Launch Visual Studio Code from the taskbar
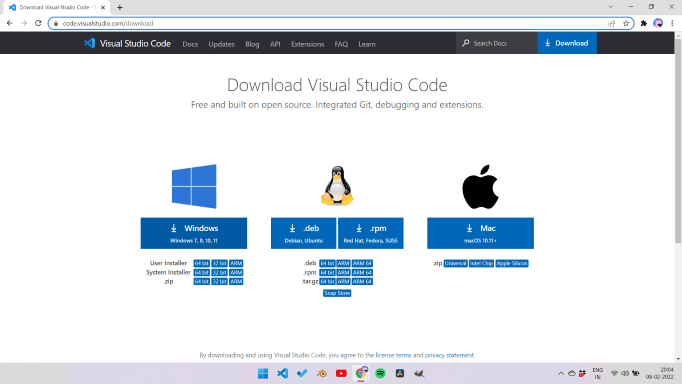The height and width of the screenshot is (384, 682). 283,373
